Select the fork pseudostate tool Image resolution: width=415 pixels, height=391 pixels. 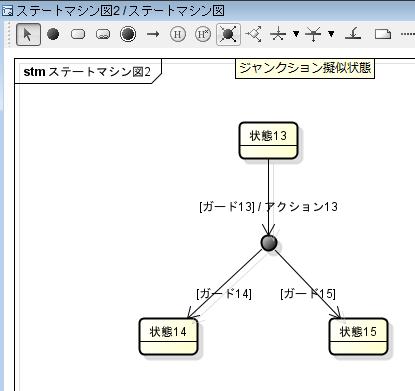[278, 34]
